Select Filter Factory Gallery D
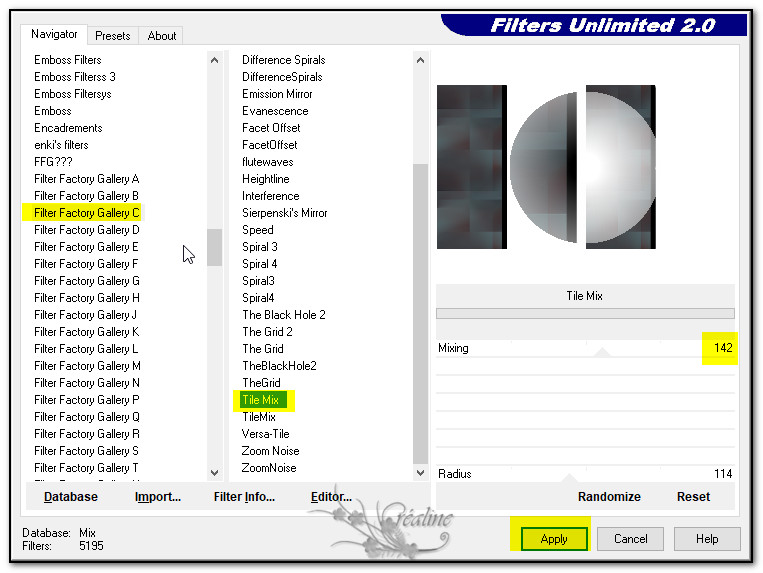The image size is (763, 573). (87, 230)
